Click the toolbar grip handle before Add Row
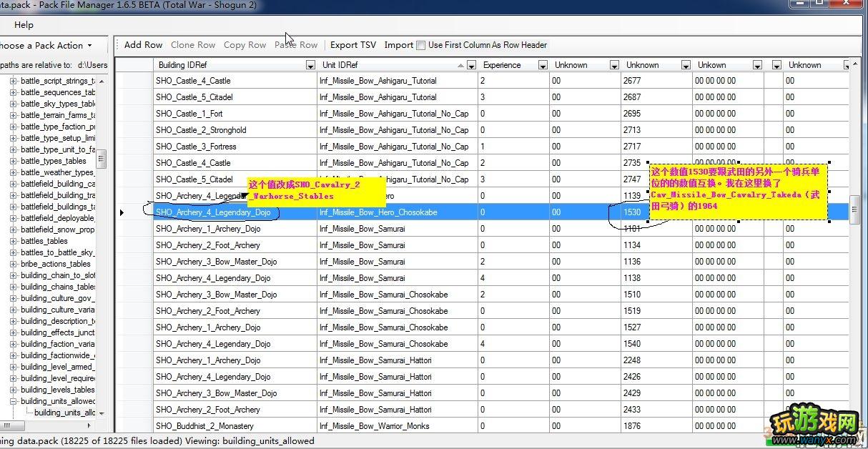 click(x=118, y=44)
